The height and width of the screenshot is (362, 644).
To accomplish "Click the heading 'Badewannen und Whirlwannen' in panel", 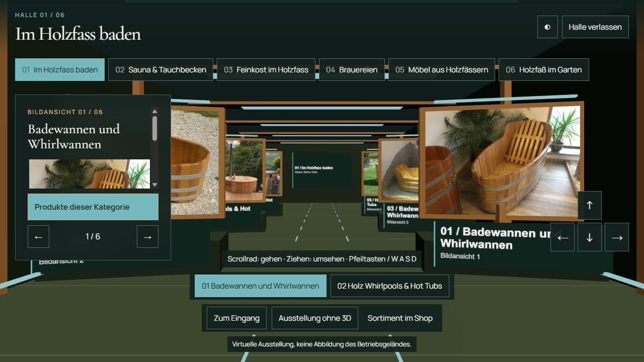I will pos(74,136).
